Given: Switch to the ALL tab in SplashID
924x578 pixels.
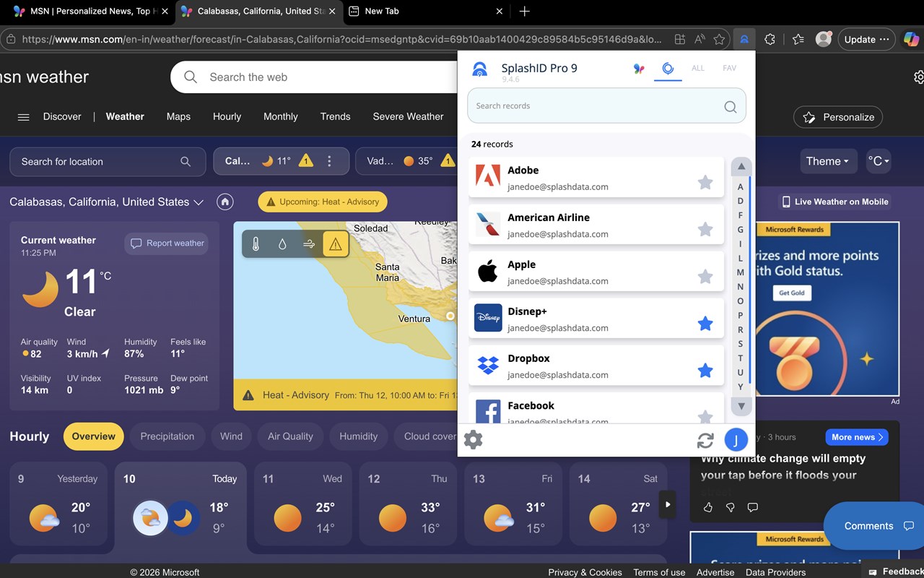Looking at the screenshot, I should [x=697, y=68].
